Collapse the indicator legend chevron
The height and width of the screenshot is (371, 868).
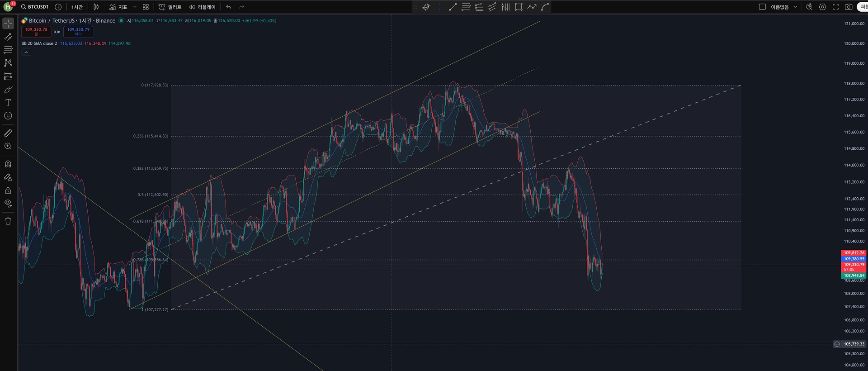[26, 52]
